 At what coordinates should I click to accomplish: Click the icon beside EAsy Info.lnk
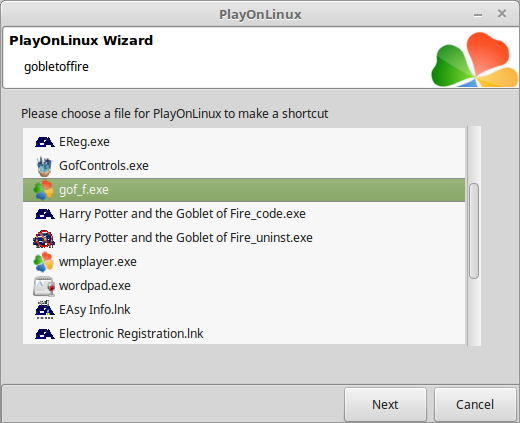[x=44, y=310]
